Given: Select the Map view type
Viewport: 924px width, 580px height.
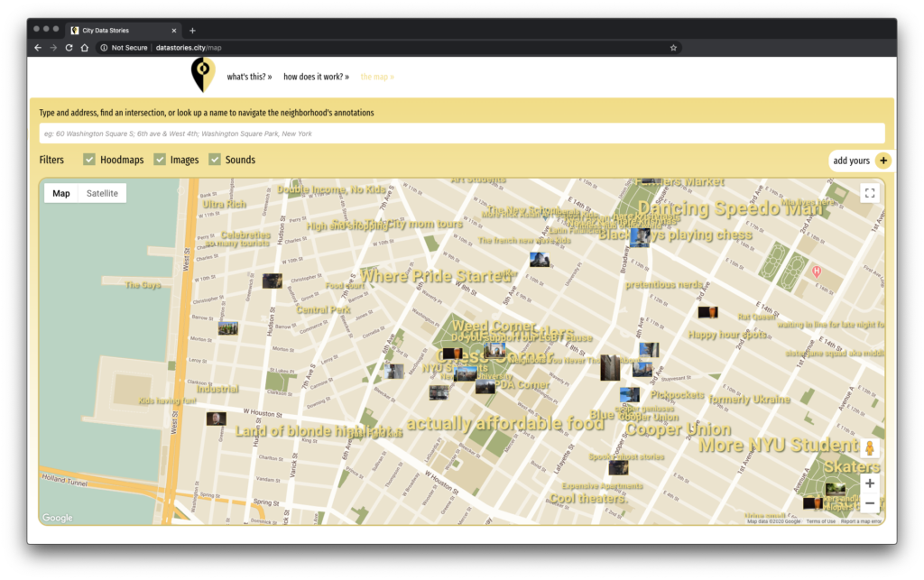Looking at the screenshot, I should coord(61,193).
